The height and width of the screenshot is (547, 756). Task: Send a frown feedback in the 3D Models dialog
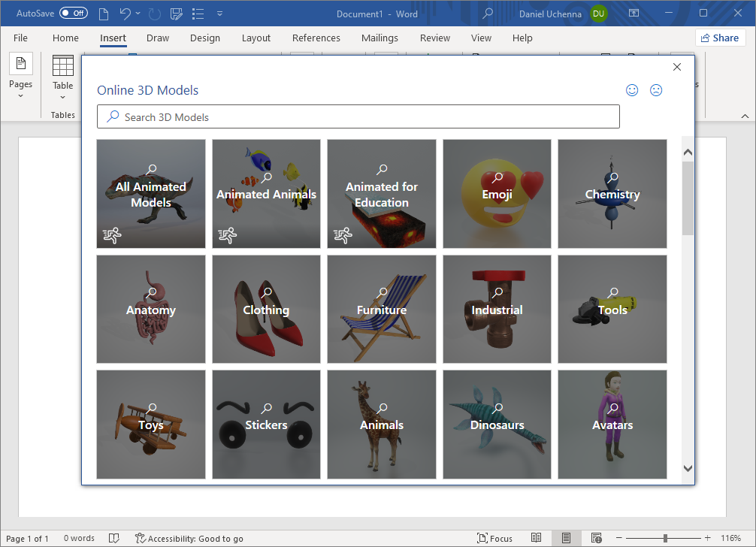(x=656, y=89)
